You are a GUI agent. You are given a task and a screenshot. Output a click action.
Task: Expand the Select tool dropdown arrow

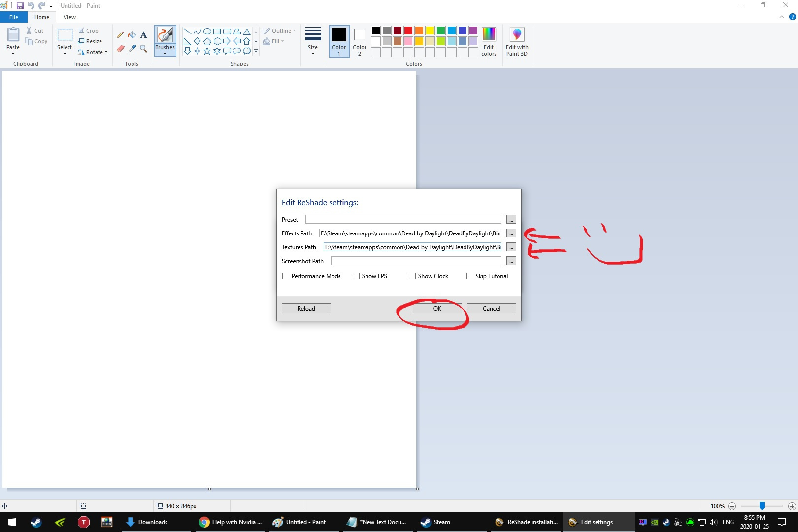65,53
